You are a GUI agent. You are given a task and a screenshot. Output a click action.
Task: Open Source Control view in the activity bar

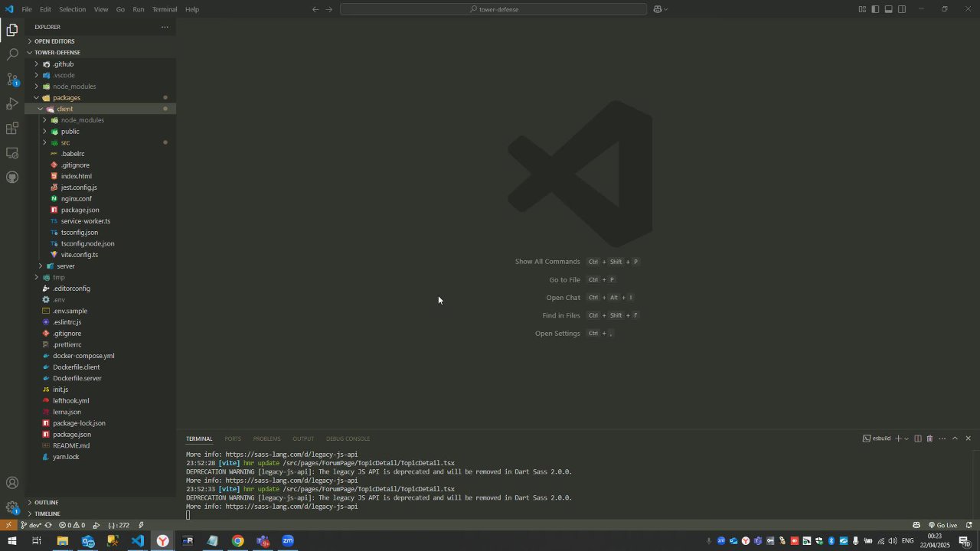click(12, 80)
